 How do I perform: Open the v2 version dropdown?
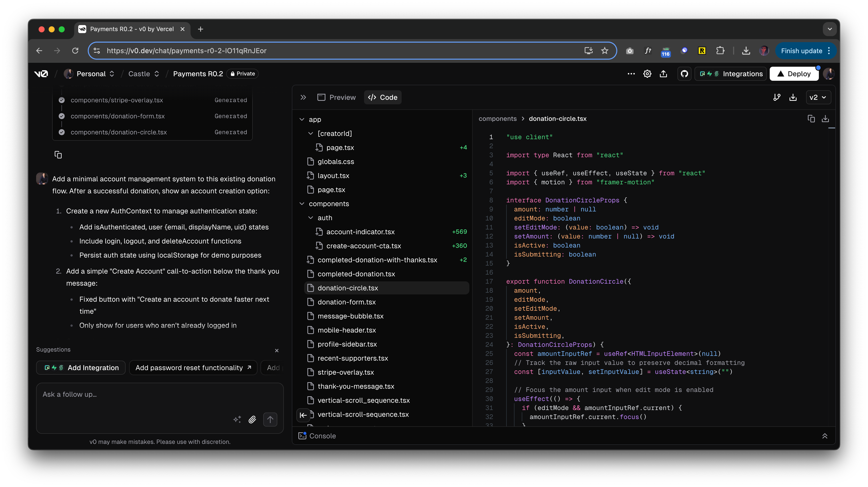(x=818, y=97)
